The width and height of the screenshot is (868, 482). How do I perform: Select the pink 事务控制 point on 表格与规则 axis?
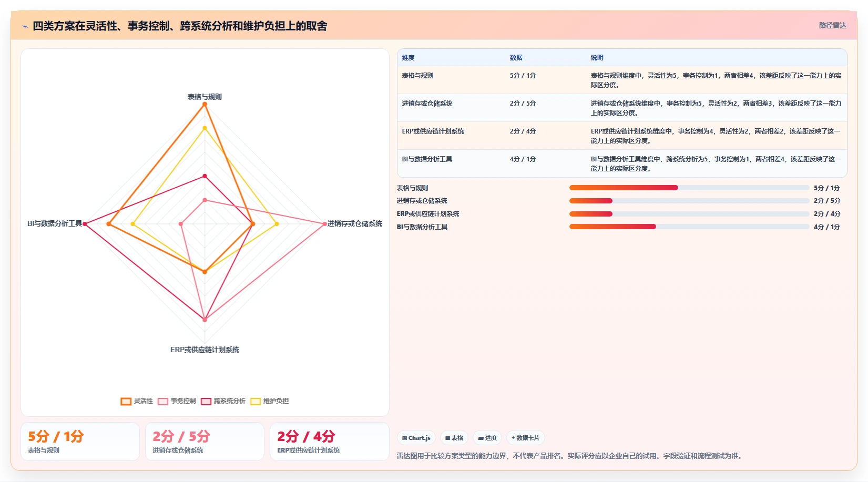pos(205,200)
